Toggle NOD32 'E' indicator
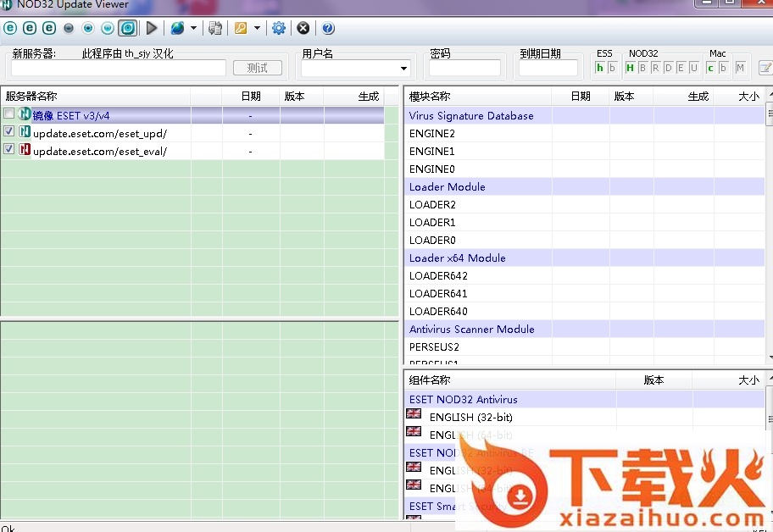Viewport: 773px width, 532px height. click(681, 68)
